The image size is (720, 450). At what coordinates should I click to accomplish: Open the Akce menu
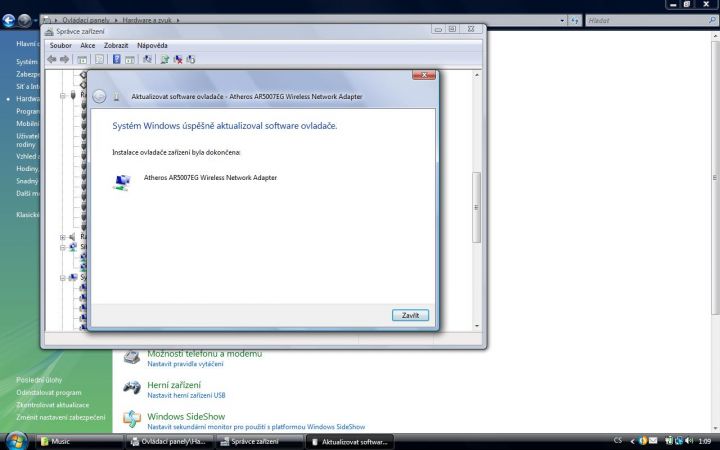point(88,45)
